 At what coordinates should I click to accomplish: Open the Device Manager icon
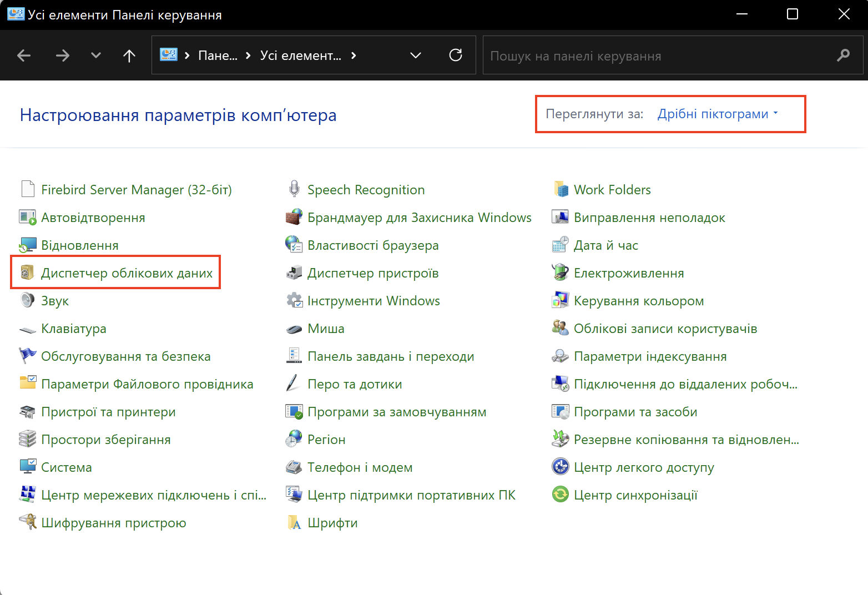pyautogui.click(x=294, y=273)
